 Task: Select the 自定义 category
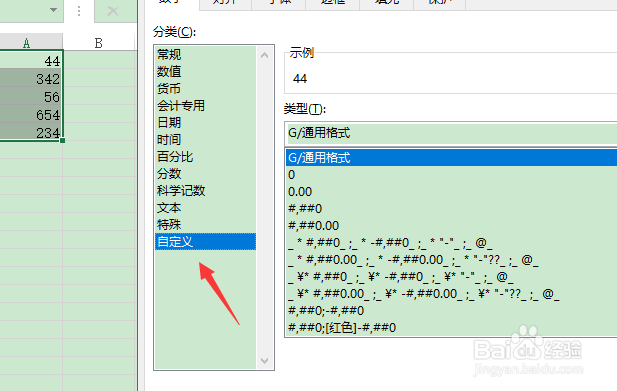tap(205, 242)
